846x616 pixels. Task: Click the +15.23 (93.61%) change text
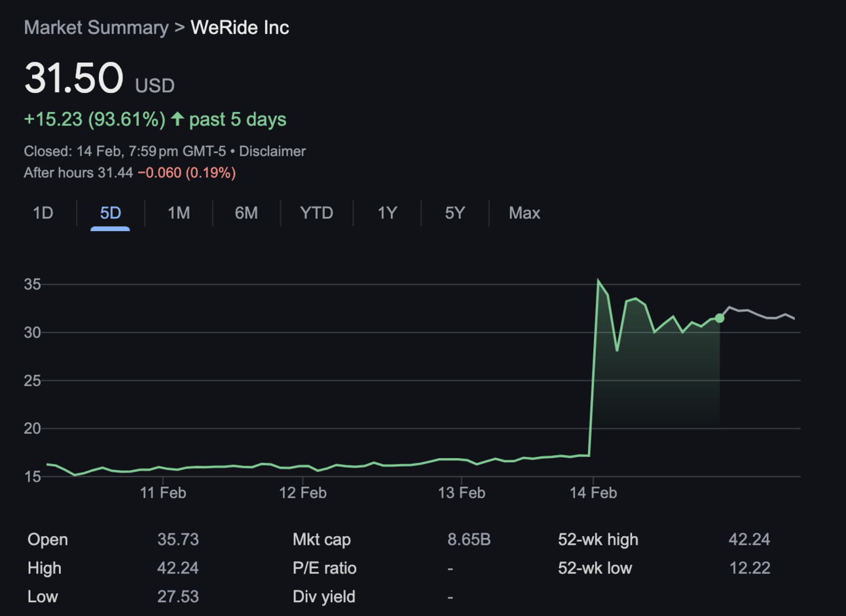point(94,119)
